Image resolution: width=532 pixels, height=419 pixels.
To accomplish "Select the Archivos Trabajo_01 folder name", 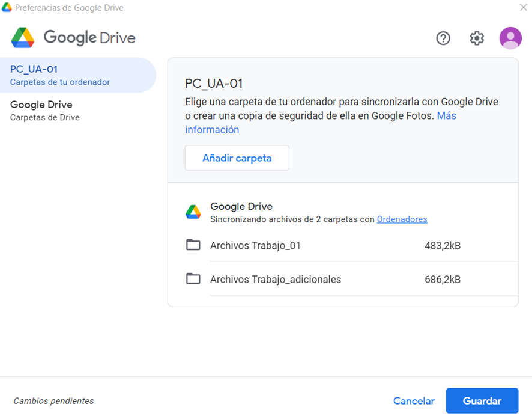I will point(255,245).
